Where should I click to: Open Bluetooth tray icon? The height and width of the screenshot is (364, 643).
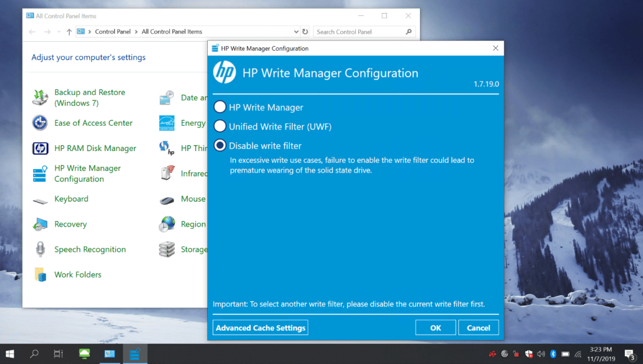(x=553, y=354)
